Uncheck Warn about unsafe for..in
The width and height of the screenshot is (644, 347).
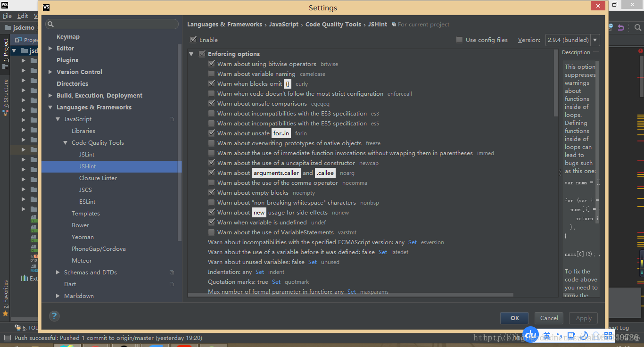click(212, 133)
